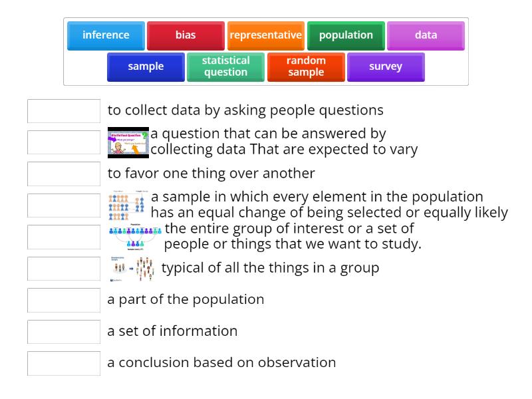This screenshot has height=399, width=532.
Task: Click the "representative" word tile
Action: (x=265, y=35)
